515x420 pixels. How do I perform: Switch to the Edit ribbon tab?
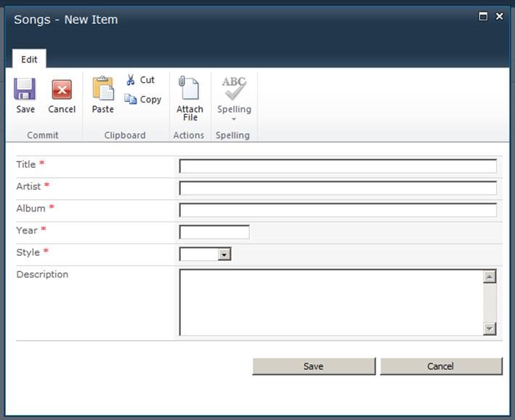pyautogui.click(x=29, y=60)
